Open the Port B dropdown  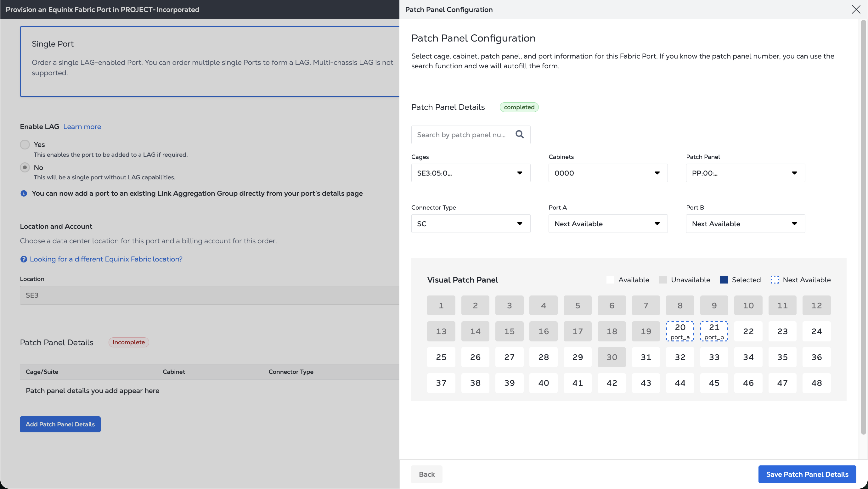[x=745, y=224]
